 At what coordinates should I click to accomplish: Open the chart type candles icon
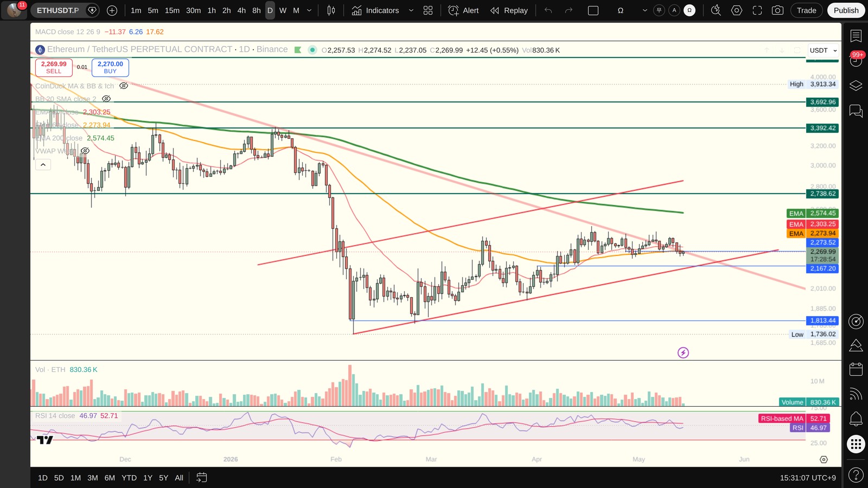pos(331,10)
